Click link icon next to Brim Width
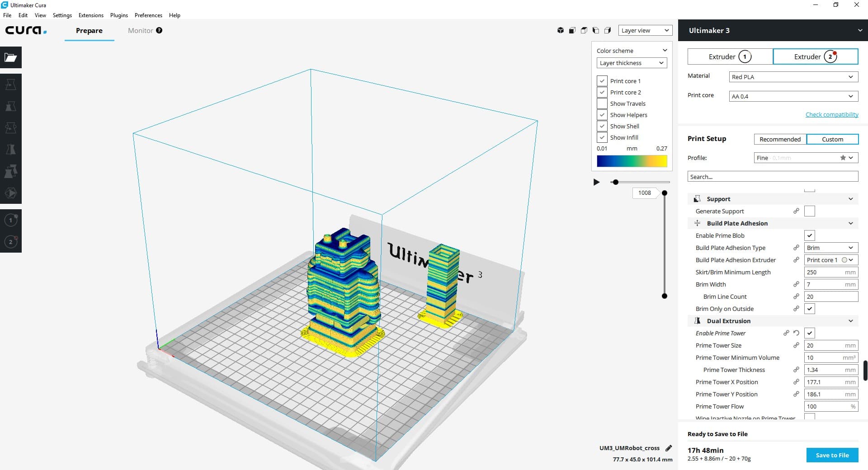868x470 pixels. (x=796, y=284)
